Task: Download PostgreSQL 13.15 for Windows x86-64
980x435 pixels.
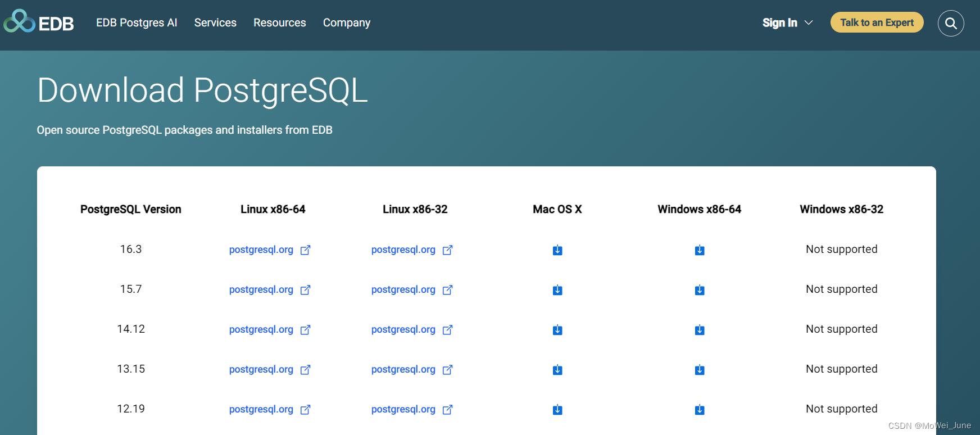Action: point(700,370)
